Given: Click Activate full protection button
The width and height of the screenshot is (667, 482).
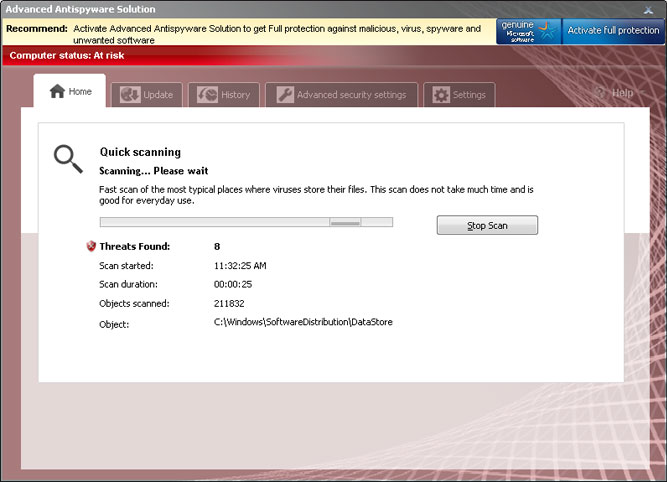Looking at the screenshot, I should pyautogui.click(x=613, y=31).
